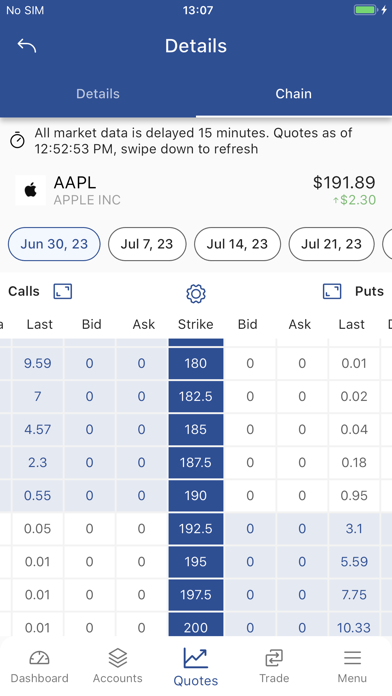Switch to the Chain tab

coord(293,94)
